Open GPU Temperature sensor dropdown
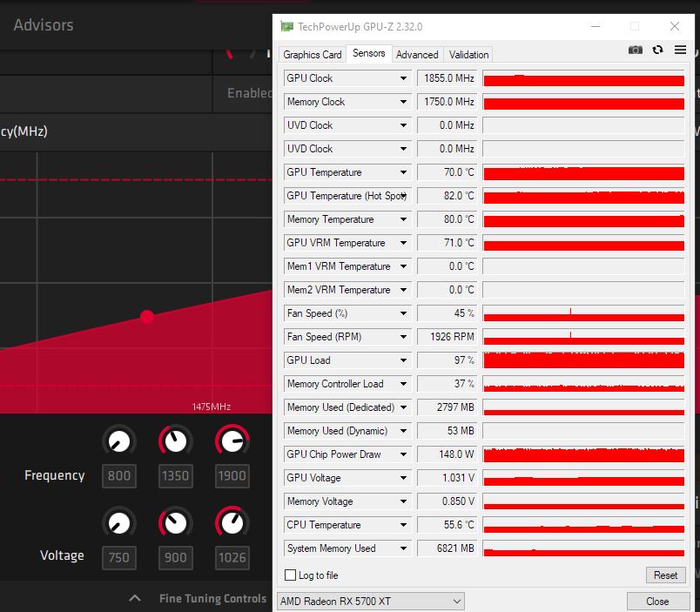The width and height of the screenshot is (700, 612). pos(403,172)
